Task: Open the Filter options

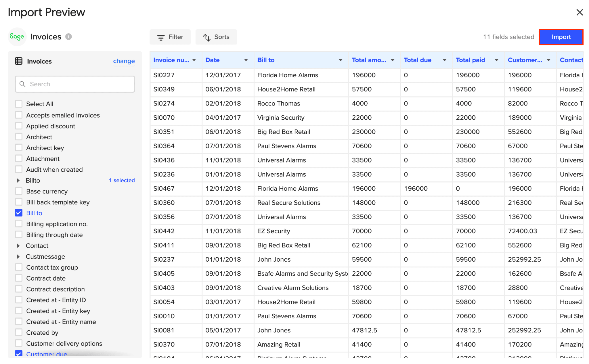Action: point(170,37)
